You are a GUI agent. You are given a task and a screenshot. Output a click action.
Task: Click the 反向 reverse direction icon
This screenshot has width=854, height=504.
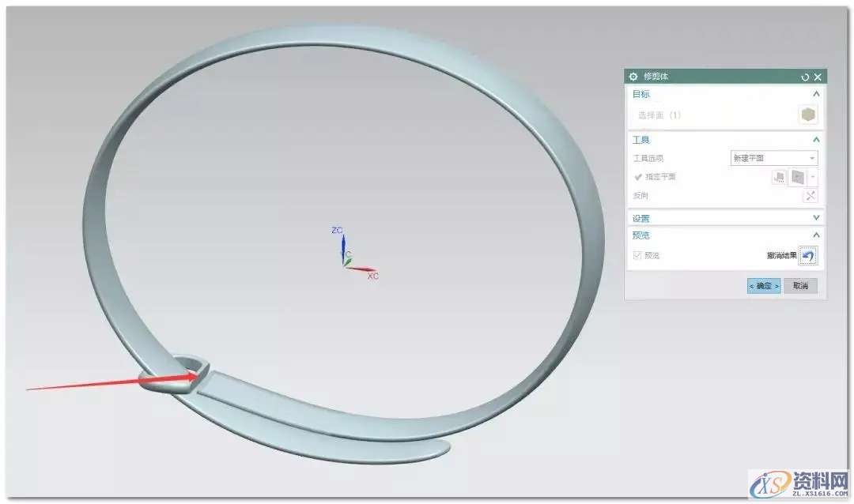coord(810,196)
